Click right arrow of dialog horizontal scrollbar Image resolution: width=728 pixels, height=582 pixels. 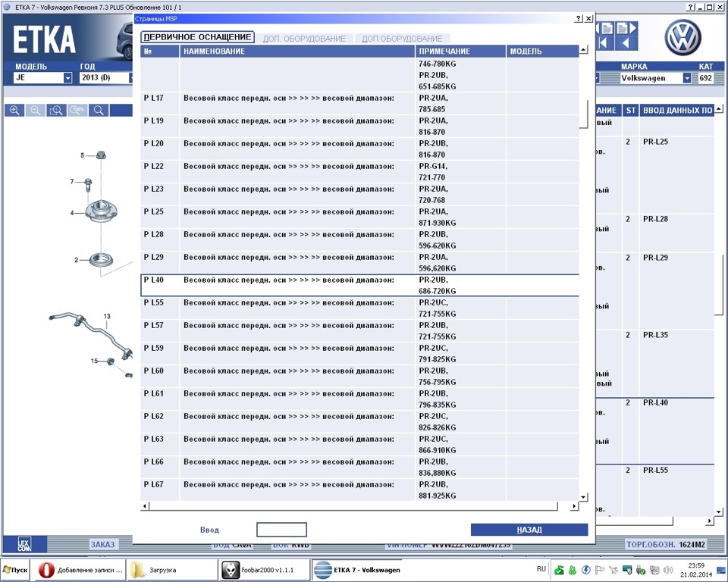(x=574, y=506)
